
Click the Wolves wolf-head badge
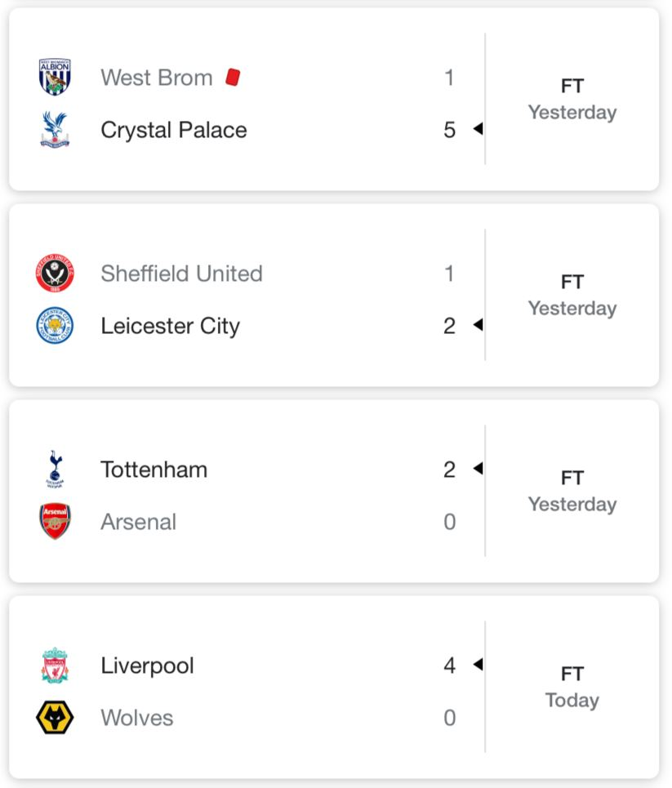55,717
